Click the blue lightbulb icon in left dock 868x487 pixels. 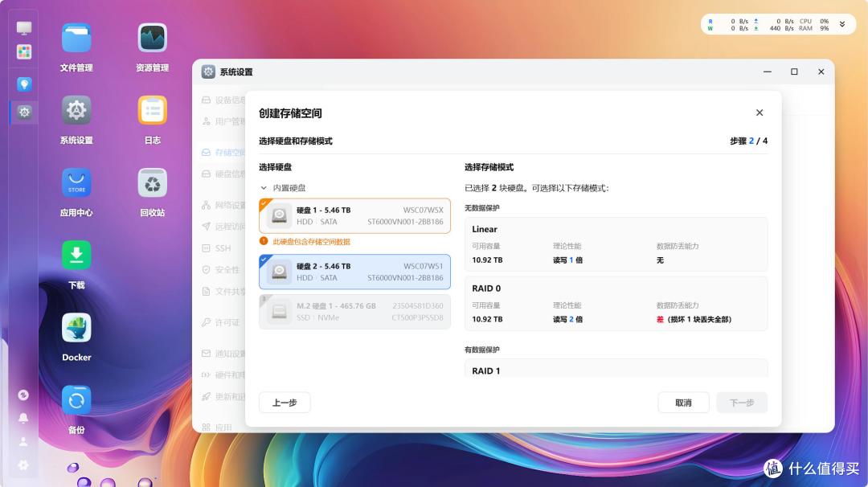(x=24, y=84)
